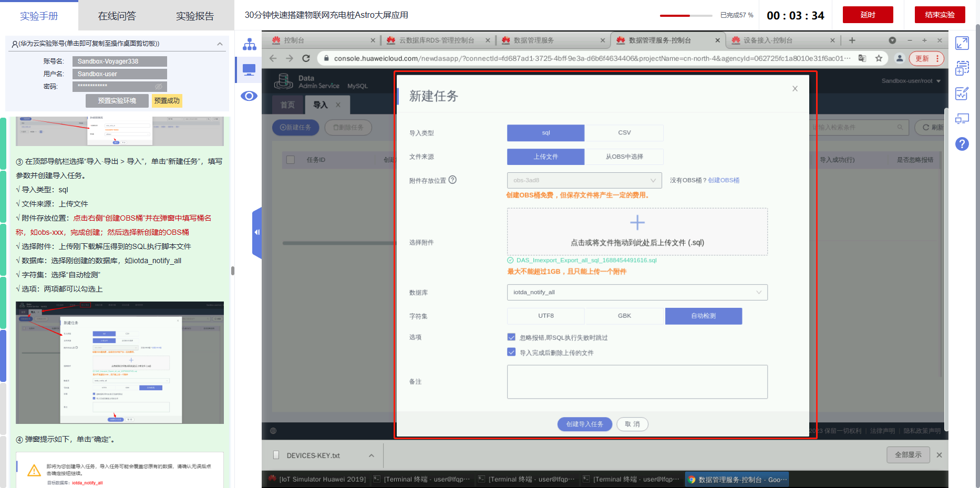Click the screen share icon on right rail

tap(962, 119)
